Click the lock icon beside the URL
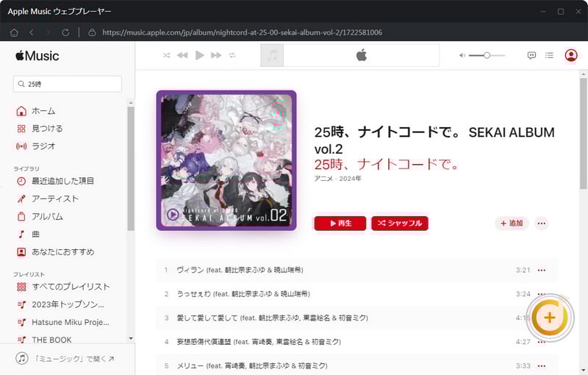 point(92,32)
